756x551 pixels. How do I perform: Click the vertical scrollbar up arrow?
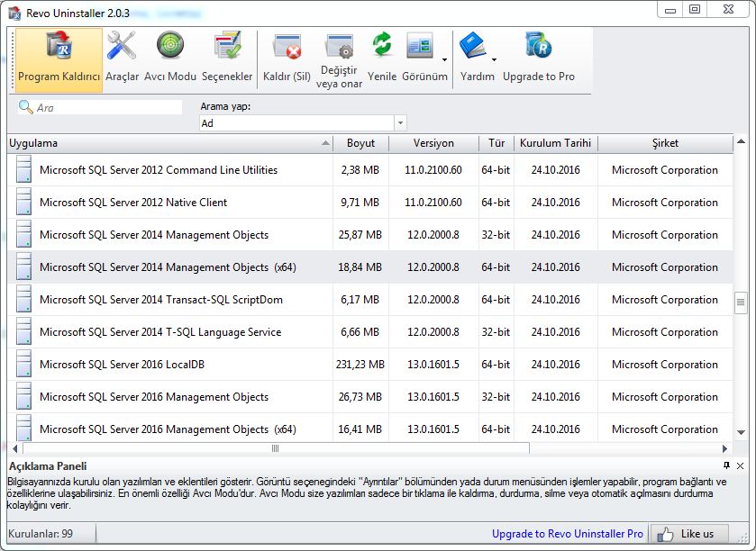click(x=741, y=142)
